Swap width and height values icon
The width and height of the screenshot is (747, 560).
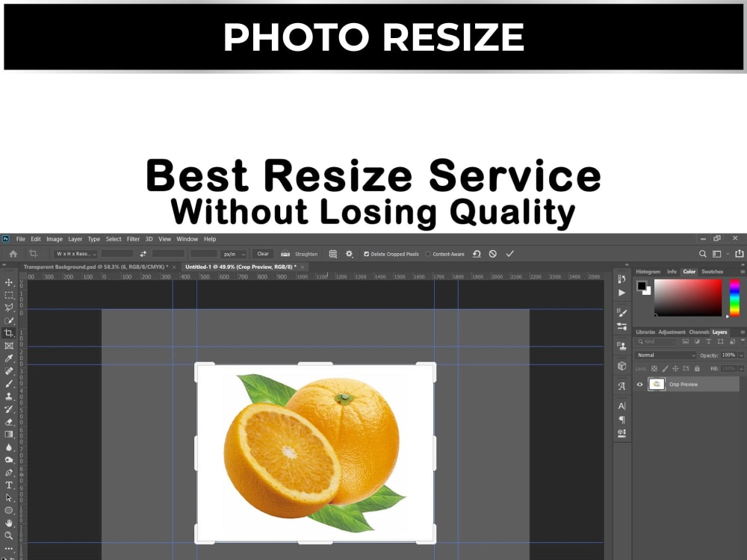[x=143, y=254]
